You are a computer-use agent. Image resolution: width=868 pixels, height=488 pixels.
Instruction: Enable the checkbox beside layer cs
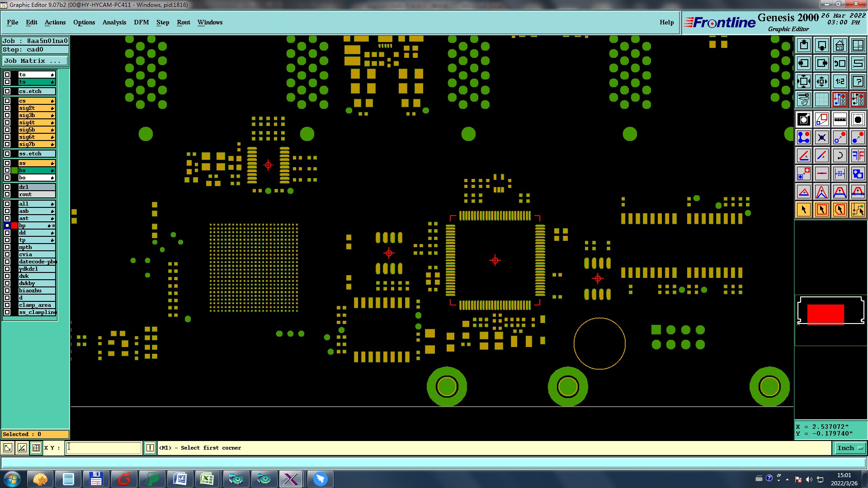(7, 101)
